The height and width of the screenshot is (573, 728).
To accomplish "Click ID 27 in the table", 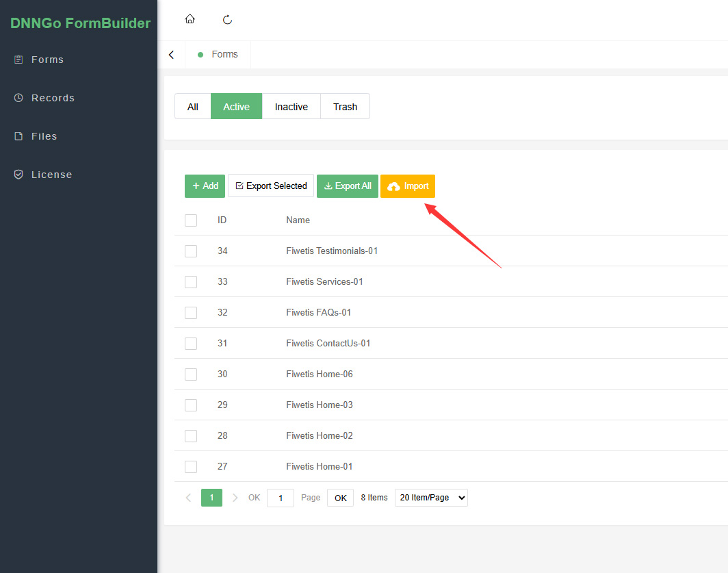I will tap(222, 466).
